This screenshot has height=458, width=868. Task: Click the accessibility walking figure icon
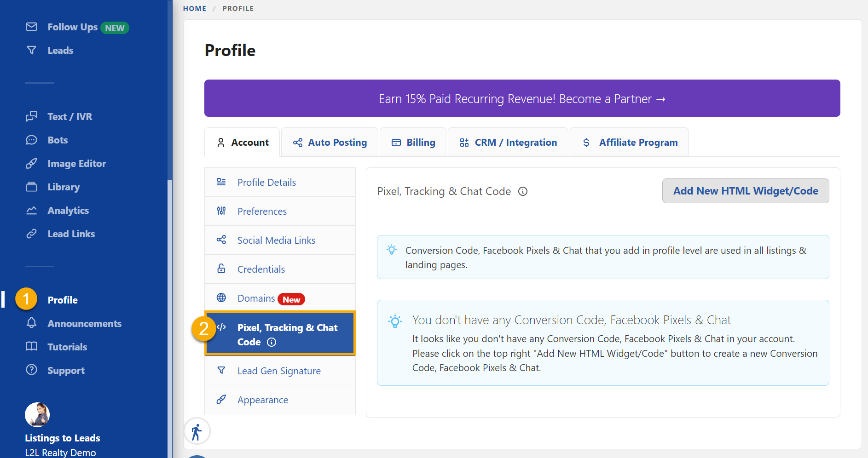tap(197, 431)
